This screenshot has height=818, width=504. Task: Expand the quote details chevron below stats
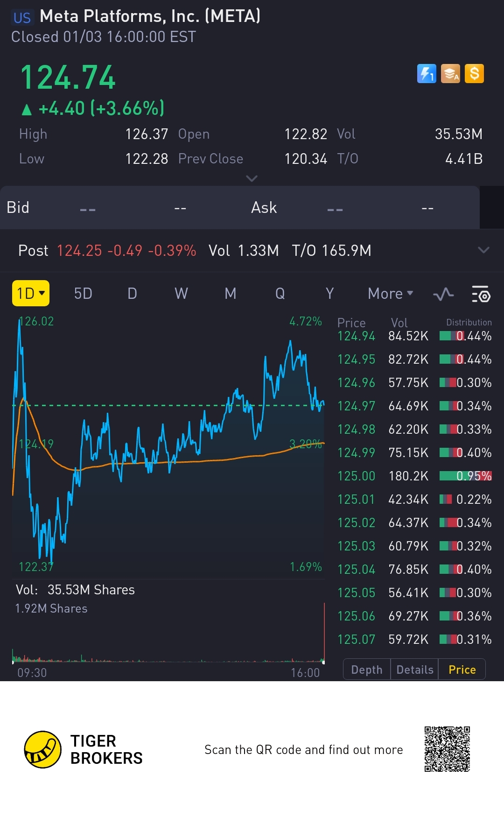point(252,178)
